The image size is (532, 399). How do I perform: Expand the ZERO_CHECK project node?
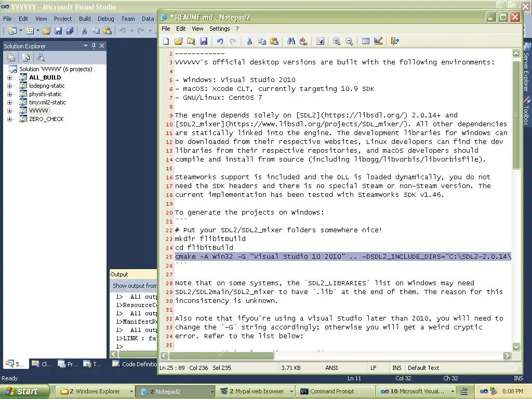pos(9,119)
